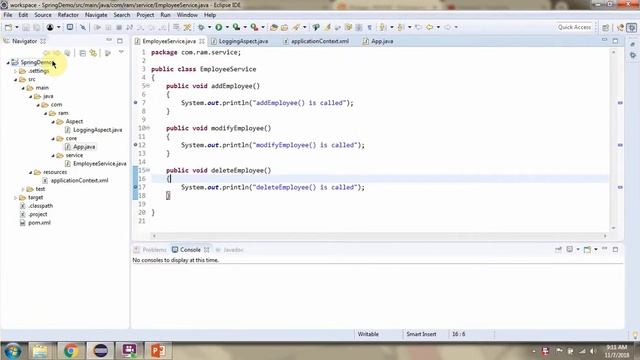Viewport: 640px width, 360px height.
Task: Click the Open Perspective icon
Action: pyautogui.click(x=606, y=27)
